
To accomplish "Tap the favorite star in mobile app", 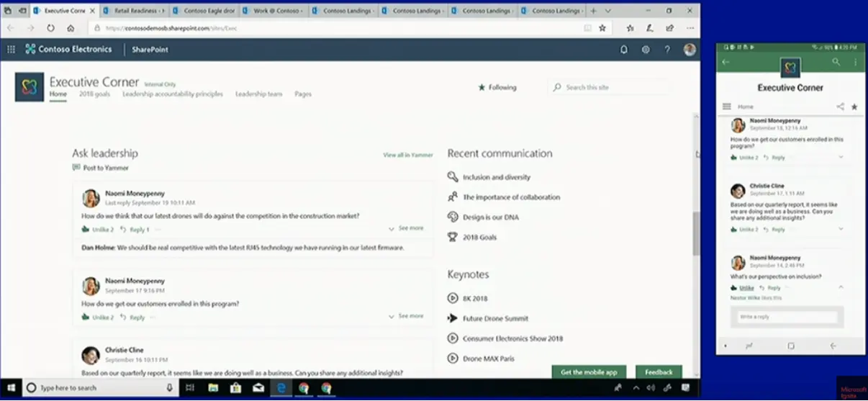I will coord(854,107).
